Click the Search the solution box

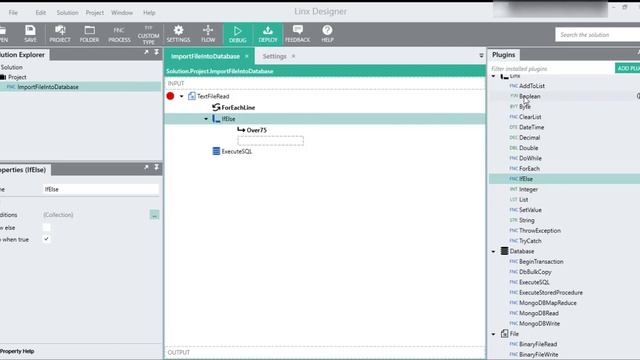pyautogui.click(x=598, y=35)
